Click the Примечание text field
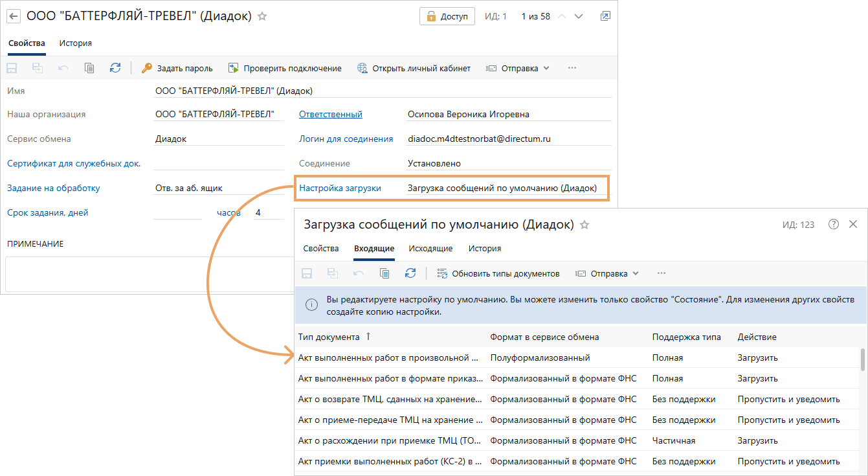This screenshot has width=868, height=476. (149, 274)
